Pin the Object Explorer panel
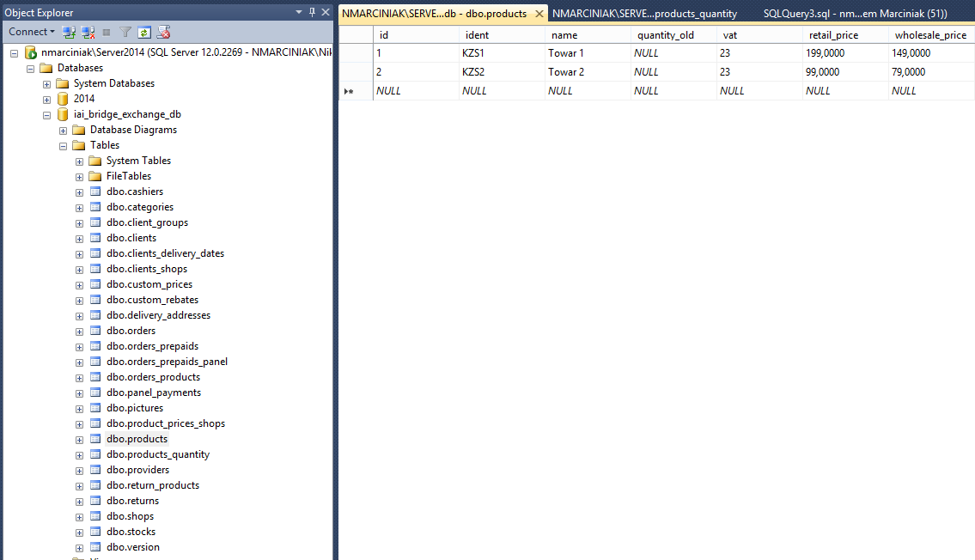Screen dimensions: 975x560 pos(312,12)
